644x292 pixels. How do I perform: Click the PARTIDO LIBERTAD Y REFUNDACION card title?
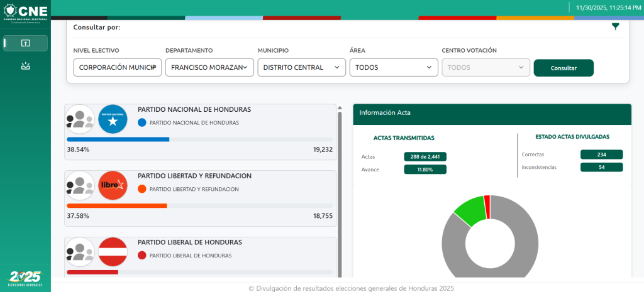pos(195,176)
